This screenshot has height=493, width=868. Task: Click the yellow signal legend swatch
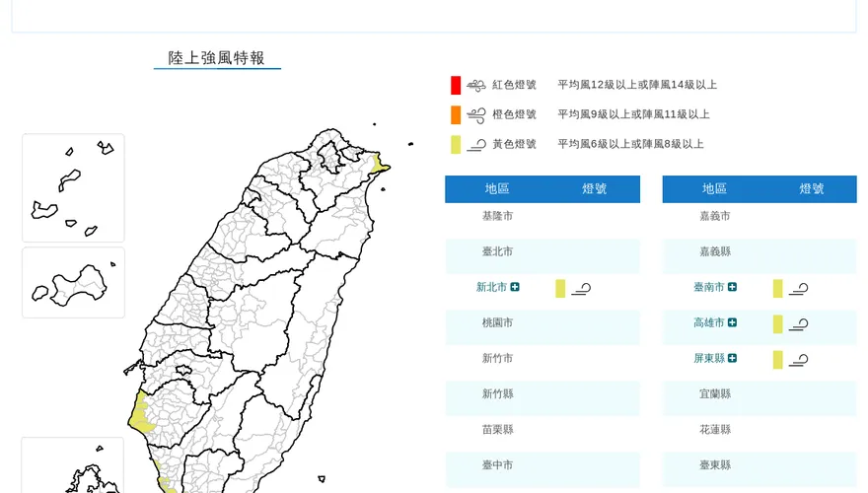coord(456,144)
